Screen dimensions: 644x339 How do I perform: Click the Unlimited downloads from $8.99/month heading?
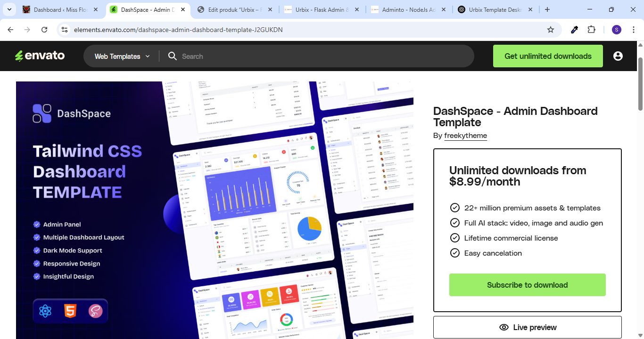pos(518,176)
